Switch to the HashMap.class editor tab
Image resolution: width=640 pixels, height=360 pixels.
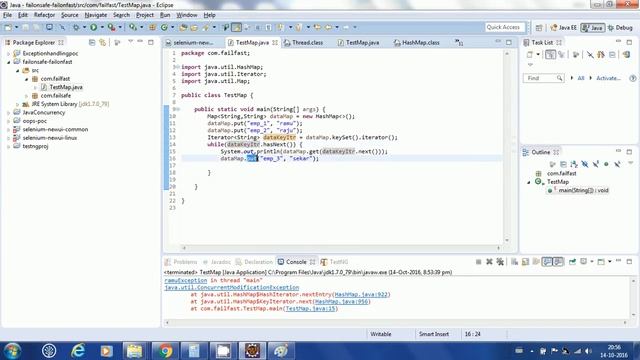416,42
